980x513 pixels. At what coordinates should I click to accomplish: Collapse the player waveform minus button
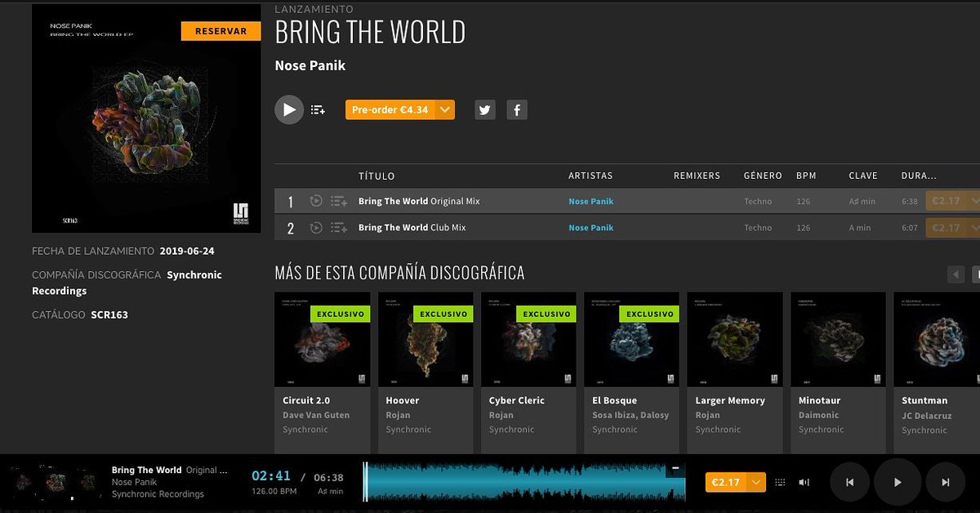675,469
